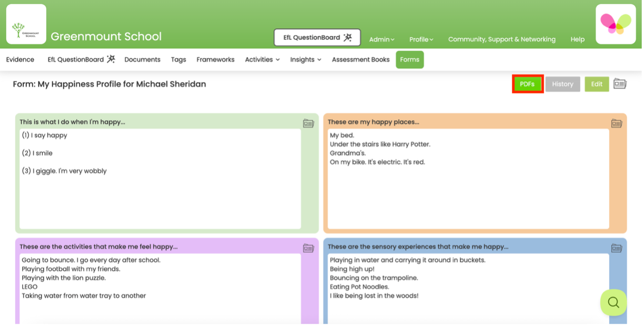Click the evidence card icon beside Edit
Screen dimensions: 644x325
(x=619, y=84)
